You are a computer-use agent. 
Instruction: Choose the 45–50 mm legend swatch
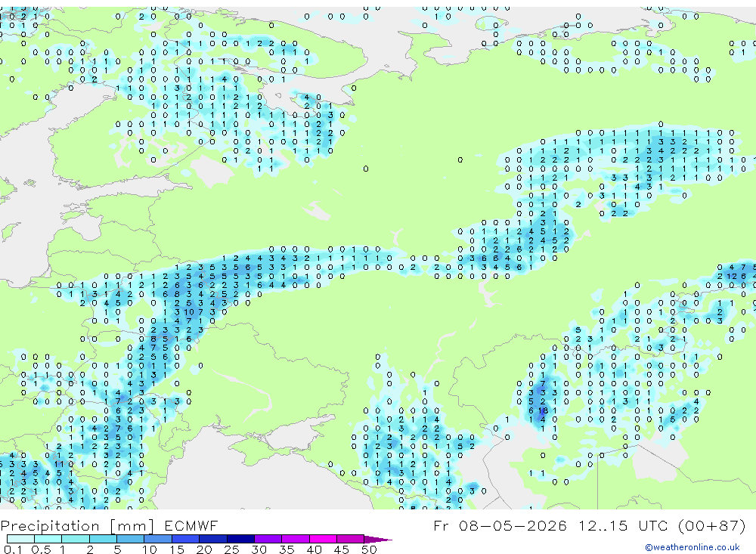tap(350, 539)
